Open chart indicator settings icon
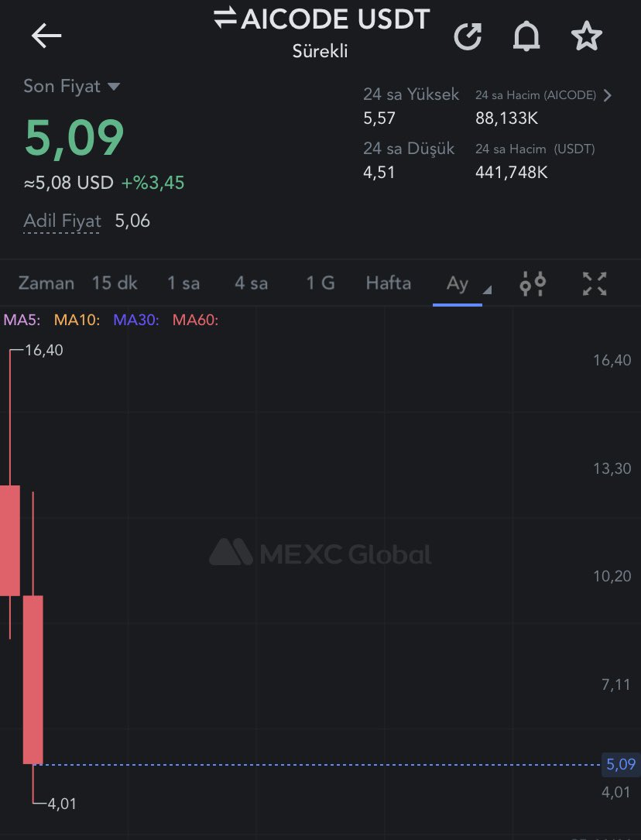Image resolution: width=641 pixels, height=840 pixels. click(533, 283)
